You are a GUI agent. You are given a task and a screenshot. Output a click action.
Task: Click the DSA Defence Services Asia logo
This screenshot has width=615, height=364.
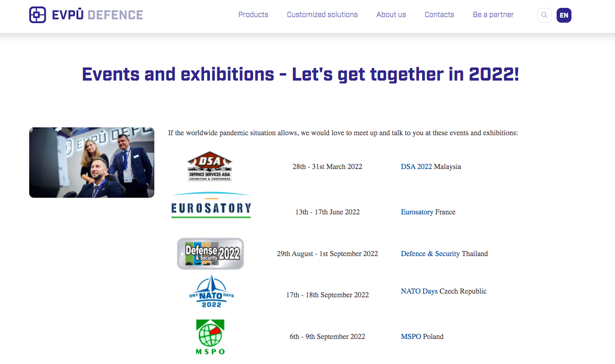tap(209, 166)
